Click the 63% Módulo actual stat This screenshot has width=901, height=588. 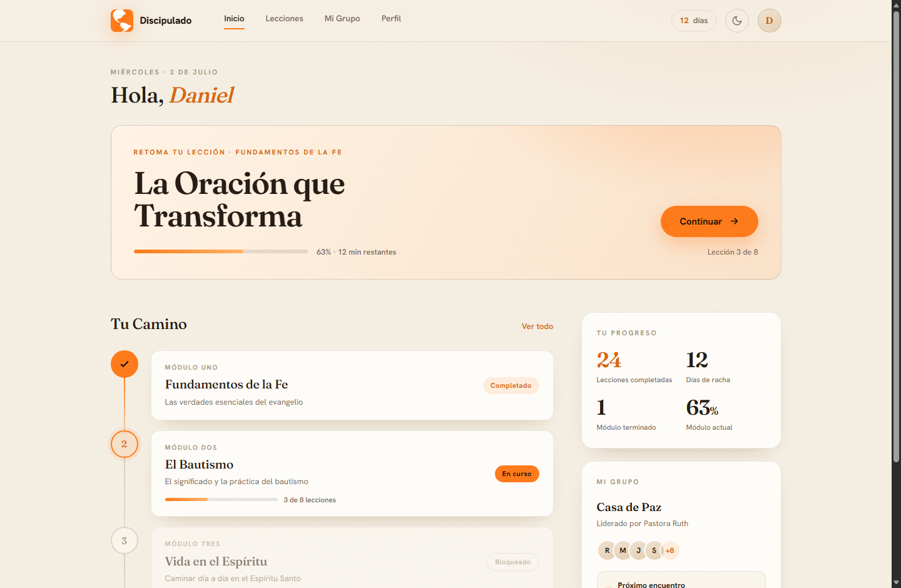(x=710, y=415)
